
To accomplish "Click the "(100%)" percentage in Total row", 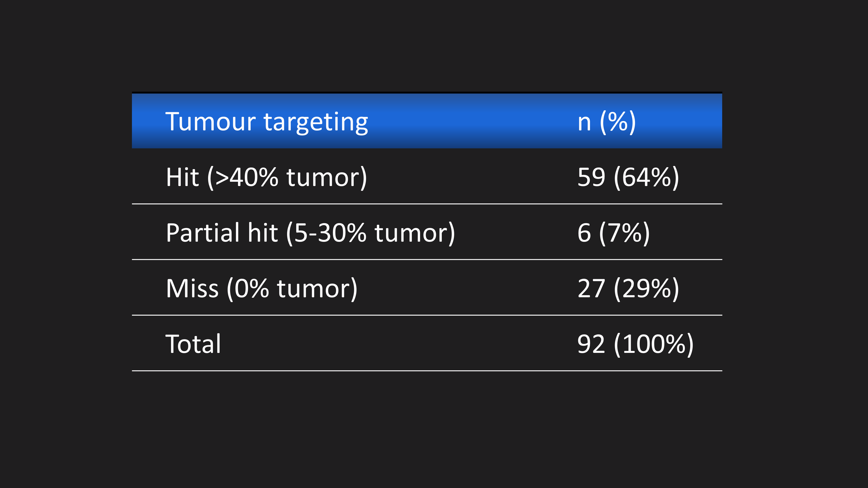I will [653, 344].
